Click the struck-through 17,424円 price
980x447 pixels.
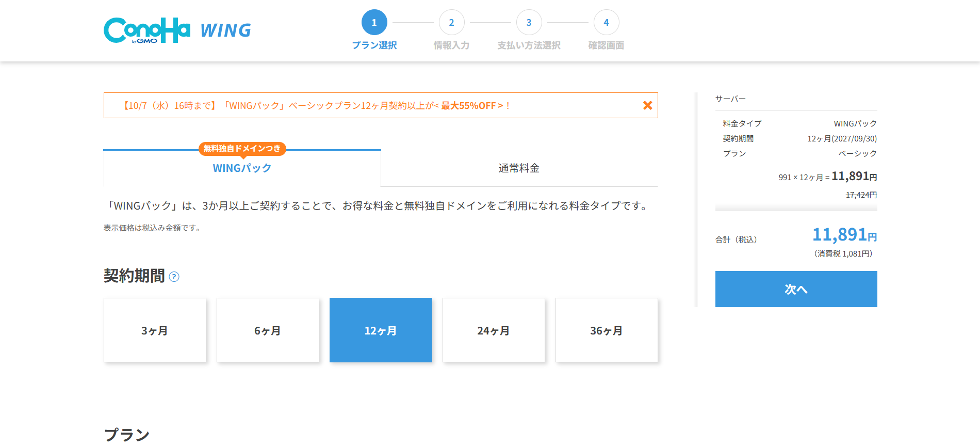861,195
